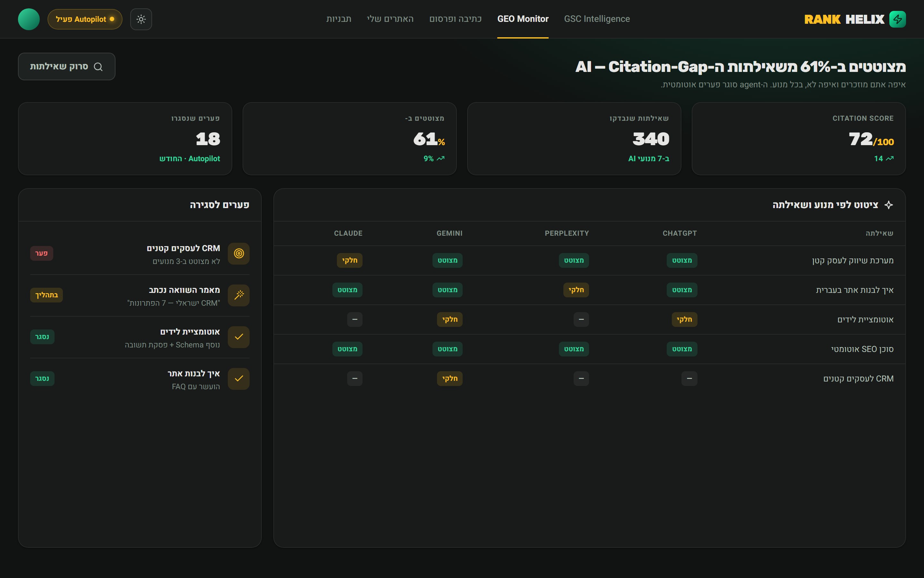Click the Perplexity מצוטט badge for סוכן SEO אוטומטי
The width and height of the screenshot is (924, 578).
[x=574, y=349]
